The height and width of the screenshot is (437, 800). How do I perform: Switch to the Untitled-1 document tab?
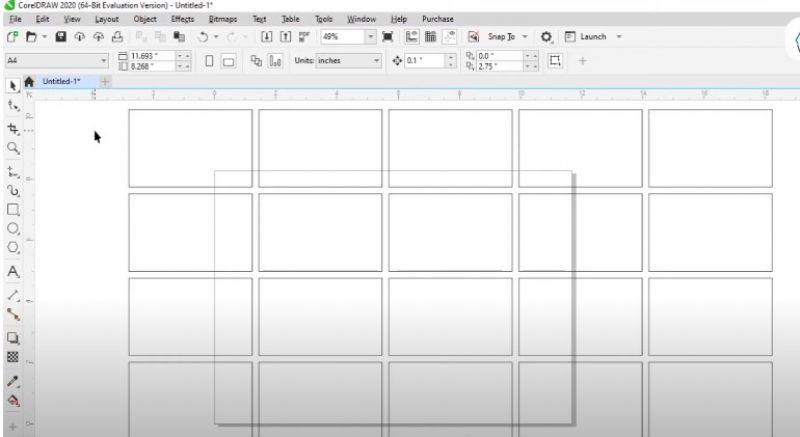click(62, 82)
